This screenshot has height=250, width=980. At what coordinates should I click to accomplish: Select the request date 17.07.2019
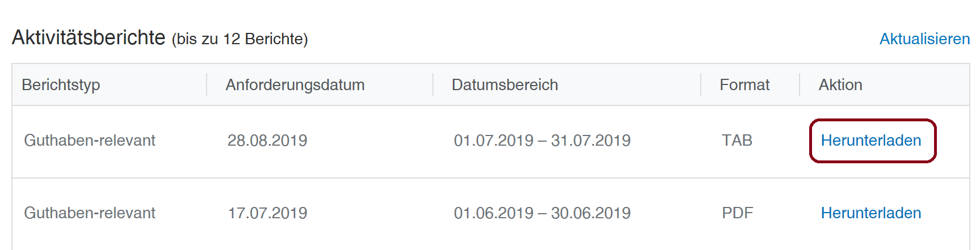pyautogui.click(x=267, y=213)
